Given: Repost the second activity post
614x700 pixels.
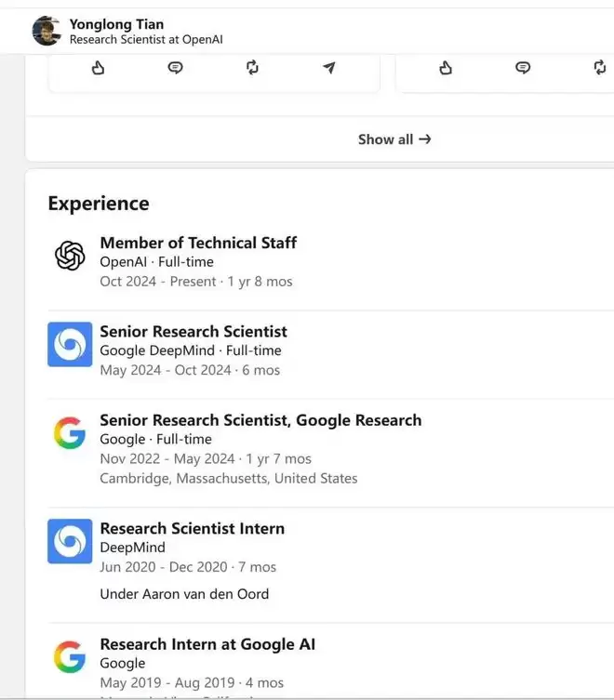Looking at the screenshot, I should (600, 68).
